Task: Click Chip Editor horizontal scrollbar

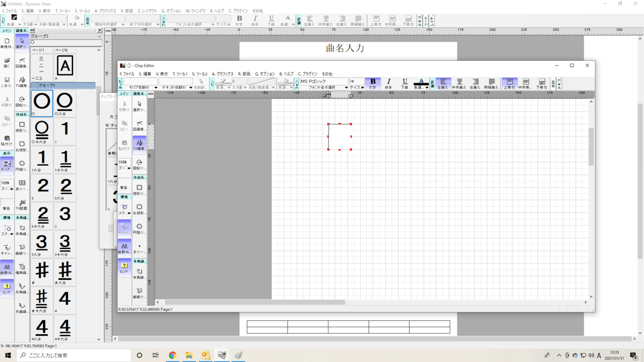Action: (371, 302)
